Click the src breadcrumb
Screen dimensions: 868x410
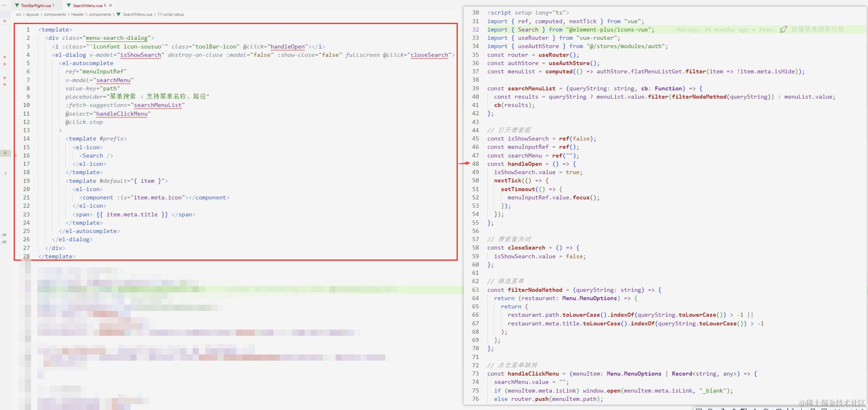(x=19, y=15)
